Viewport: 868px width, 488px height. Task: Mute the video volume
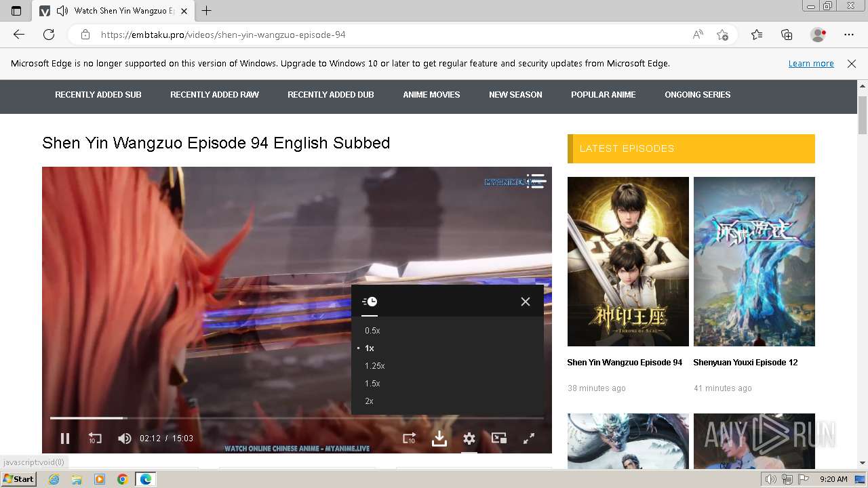[x=124, y=439]
